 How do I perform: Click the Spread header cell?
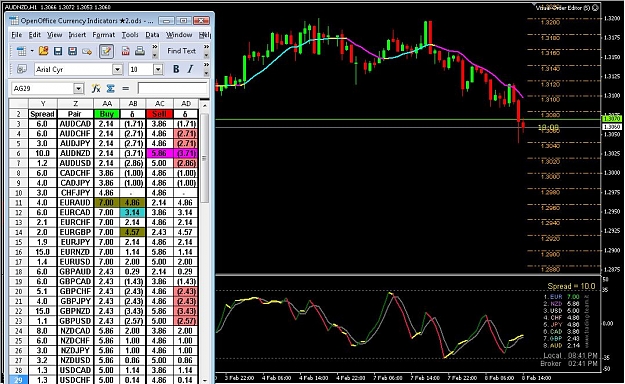coord(42,114)
